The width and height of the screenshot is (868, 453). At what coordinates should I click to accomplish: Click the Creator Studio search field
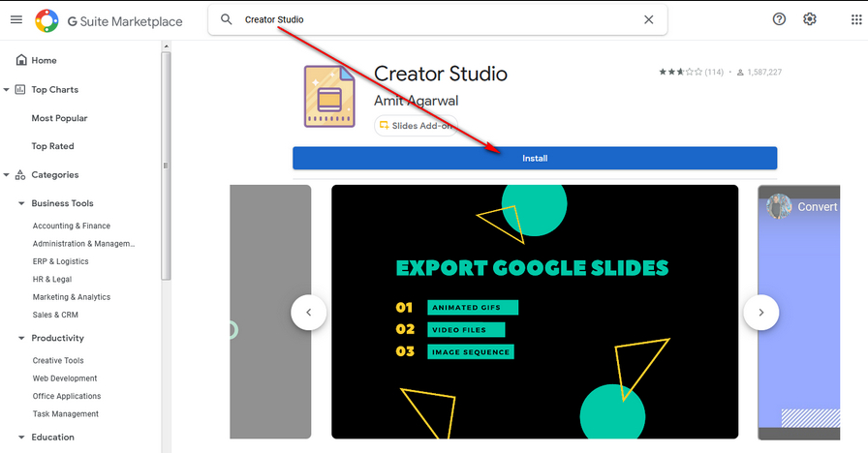pyautogui.click(x=437, y=19)
